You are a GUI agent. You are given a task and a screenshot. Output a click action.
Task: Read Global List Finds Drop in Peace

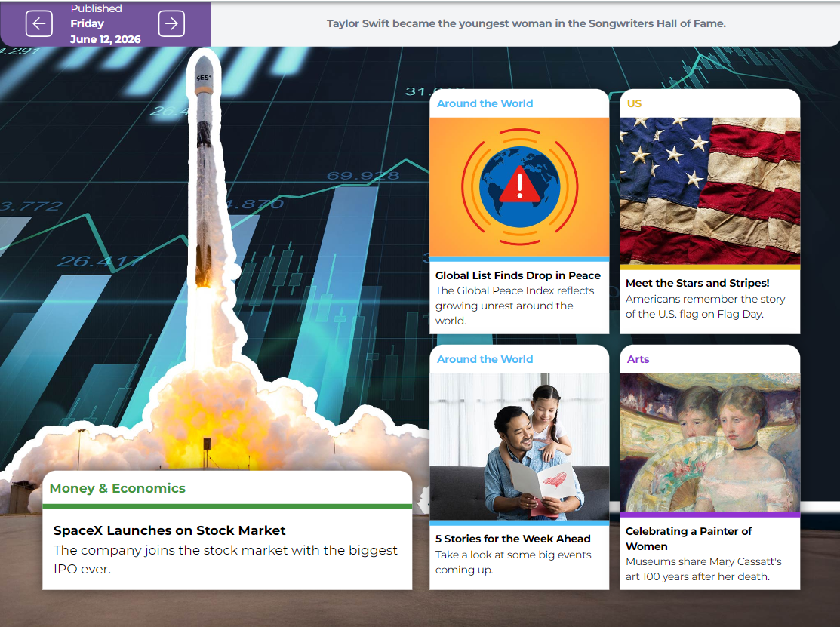tap(518, 275)
